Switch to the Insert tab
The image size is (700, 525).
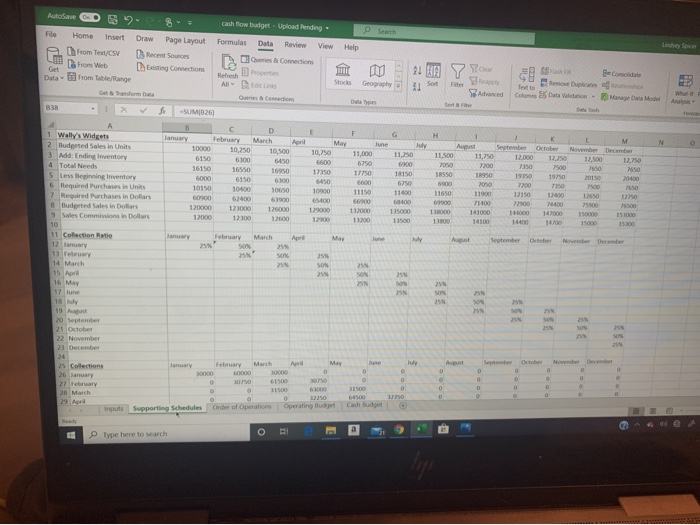click(115, 37)
